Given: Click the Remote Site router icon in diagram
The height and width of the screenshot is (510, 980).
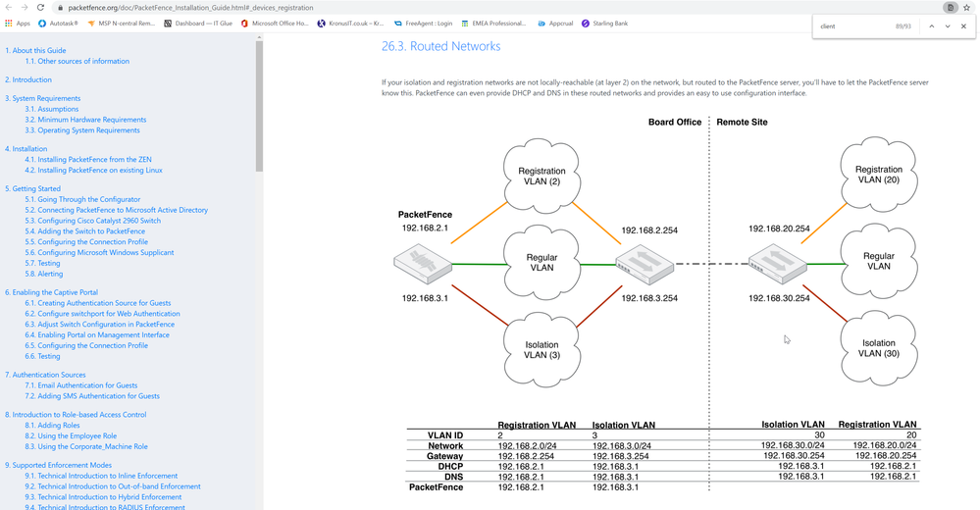Looking at the screenshot, I should coord(778,265).
